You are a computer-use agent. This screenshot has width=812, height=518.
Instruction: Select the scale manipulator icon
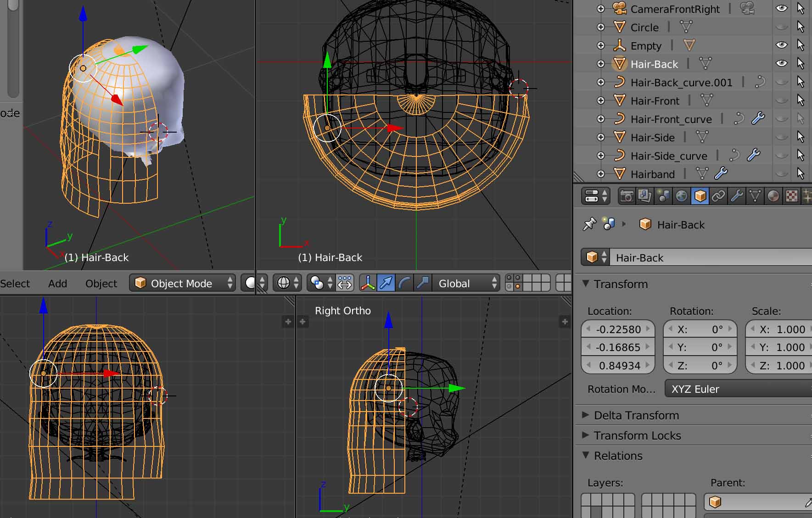click(423, 283)
